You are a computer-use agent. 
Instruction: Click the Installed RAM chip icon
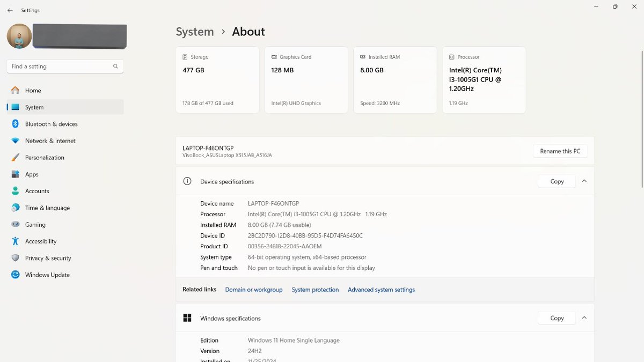point(363,57)
